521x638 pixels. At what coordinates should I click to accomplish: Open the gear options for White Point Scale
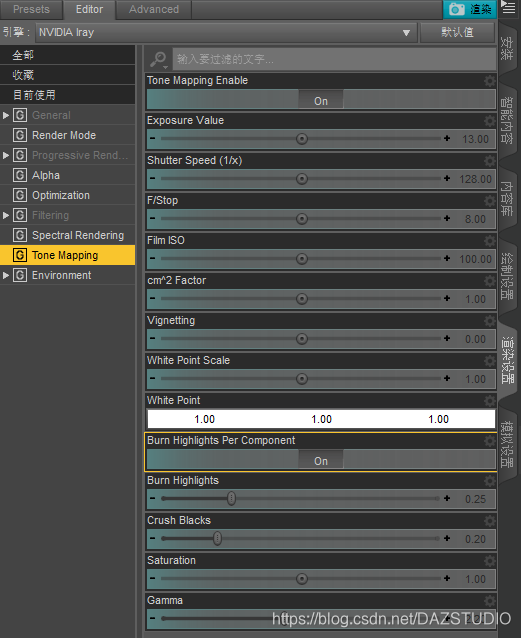coord(490,361)
